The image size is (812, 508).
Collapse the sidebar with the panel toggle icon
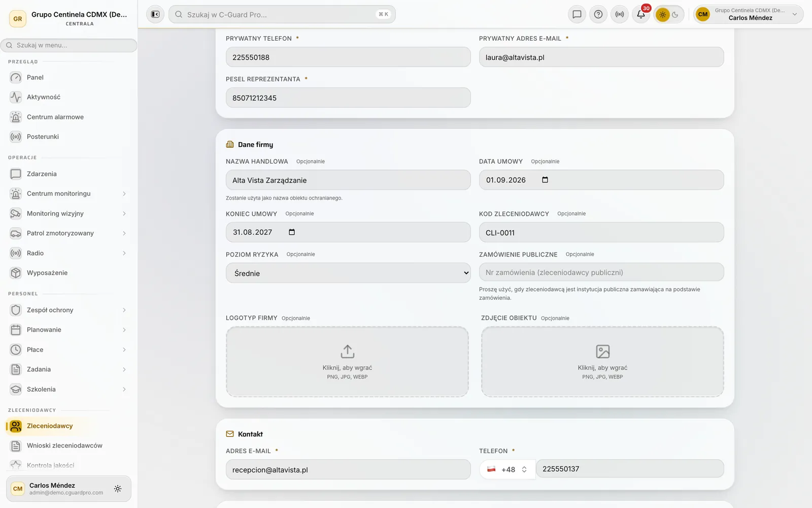pos(155,14)
